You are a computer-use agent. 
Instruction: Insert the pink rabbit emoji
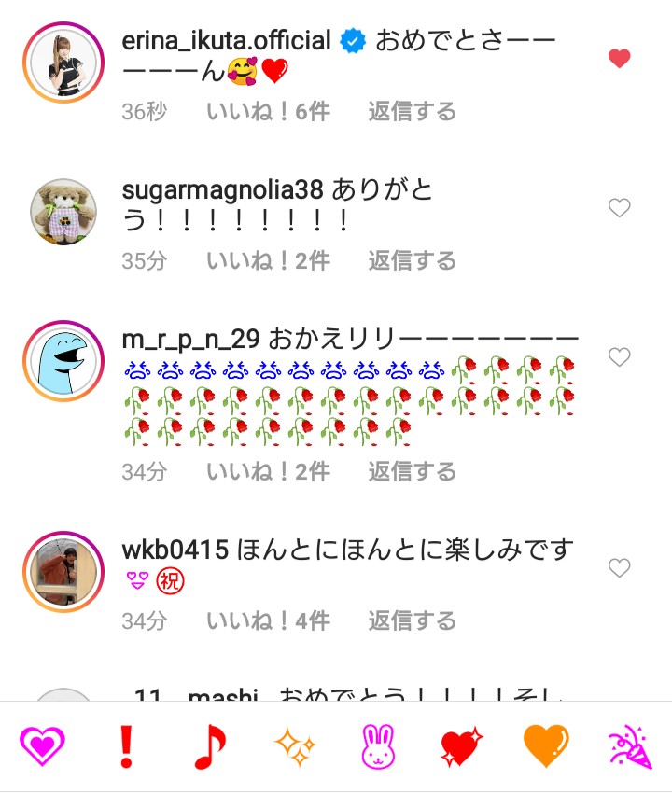(378, 746)
